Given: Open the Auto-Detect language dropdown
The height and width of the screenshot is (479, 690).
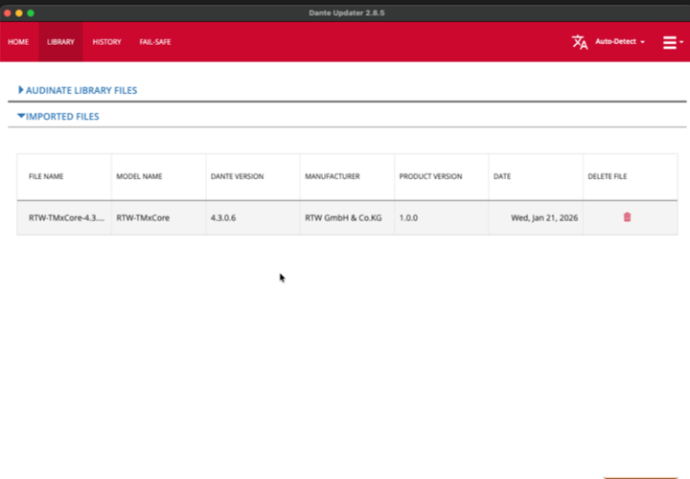Looking at the screenshot, I should click(x=620, y=42).
